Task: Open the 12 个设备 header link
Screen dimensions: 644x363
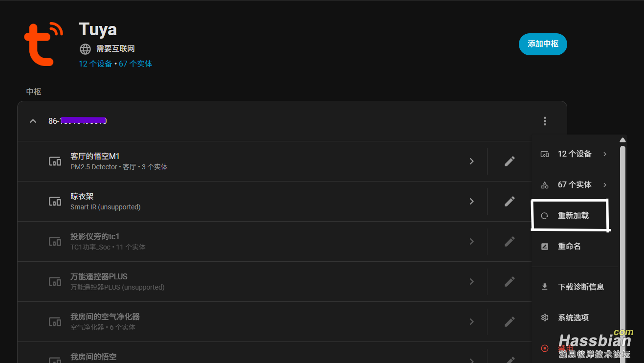Action: click(x=95, y=64)
